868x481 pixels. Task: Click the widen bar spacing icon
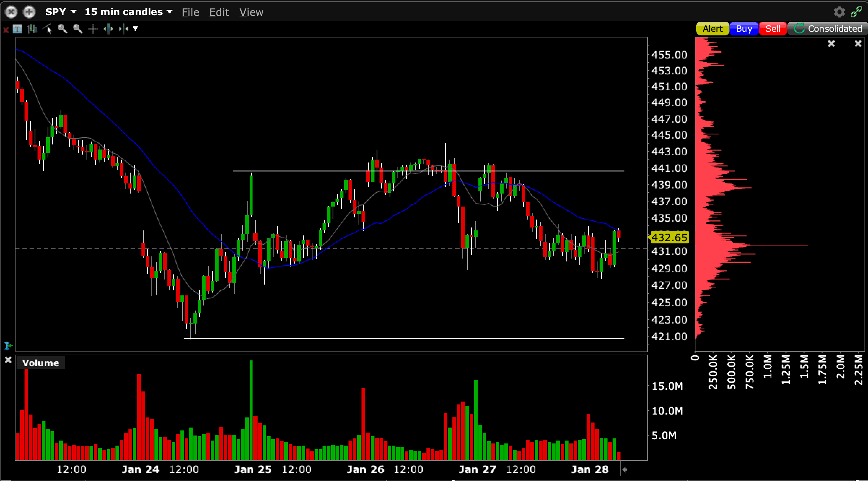(x=108, y=29)
